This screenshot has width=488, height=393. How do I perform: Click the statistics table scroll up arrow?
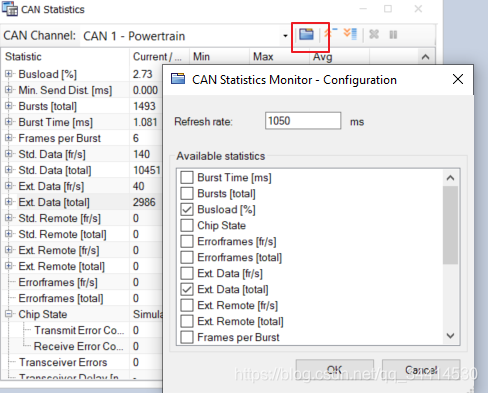(x=425, y=57)
